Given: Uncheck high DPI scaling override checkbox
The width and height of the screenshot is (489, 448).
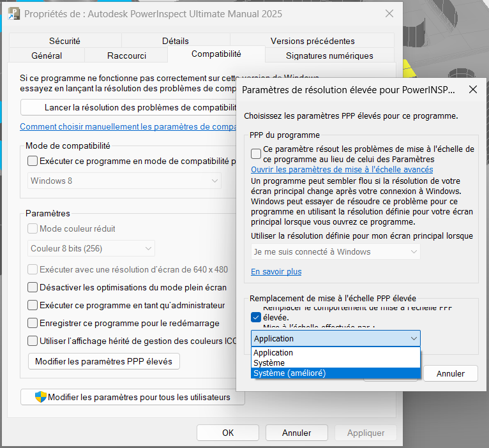Looking at the screenshot, I should pyautogui.click(x=256, y=317).
